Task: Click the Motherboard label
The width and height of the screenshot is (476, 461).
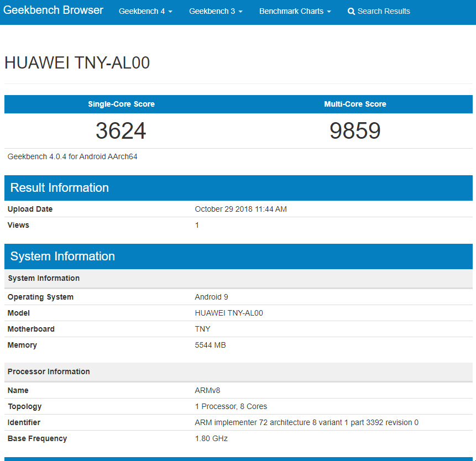Action: 31,329
